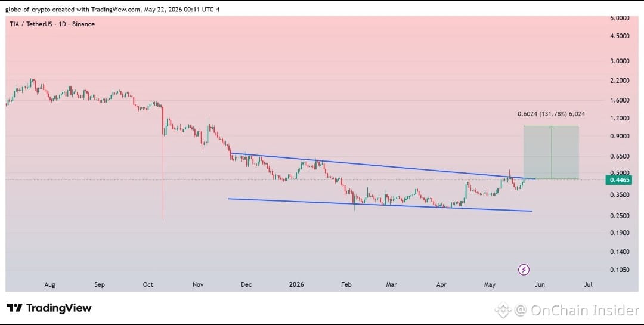The width and height of the screenshot is (644, 325).
Task: Click the Apr label on time axis
Action: pyautogui.click(x=441, y=284)
